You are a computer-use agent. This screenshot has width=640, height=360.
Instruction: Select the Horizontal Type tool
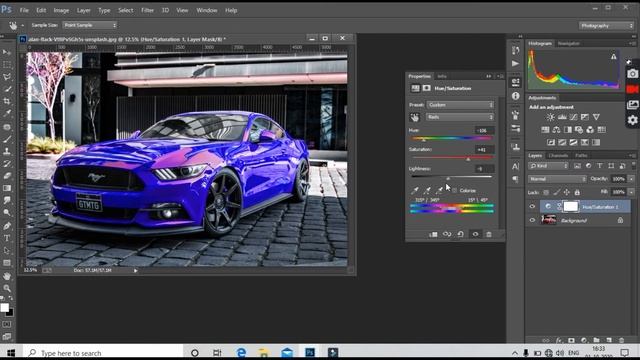7,238
